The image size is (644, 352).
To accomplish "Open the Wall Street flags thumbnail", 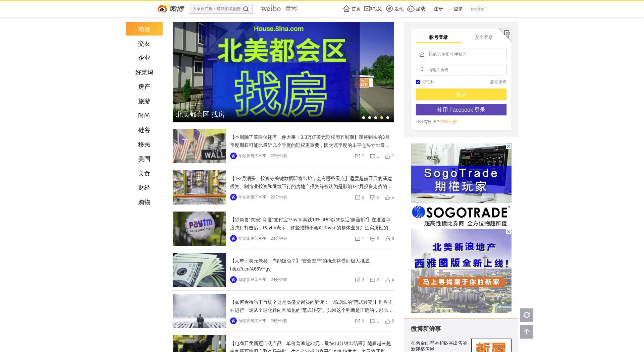I will (199, 146).
